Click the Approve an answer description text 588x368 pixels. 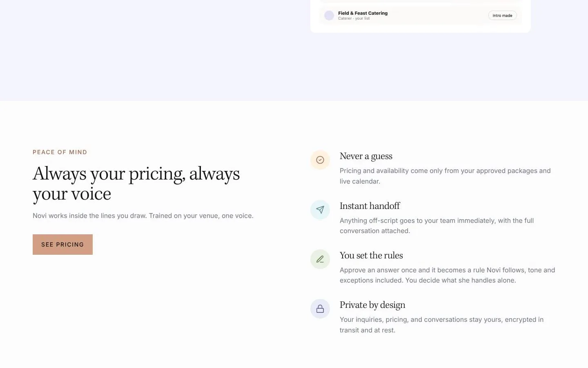447,275
